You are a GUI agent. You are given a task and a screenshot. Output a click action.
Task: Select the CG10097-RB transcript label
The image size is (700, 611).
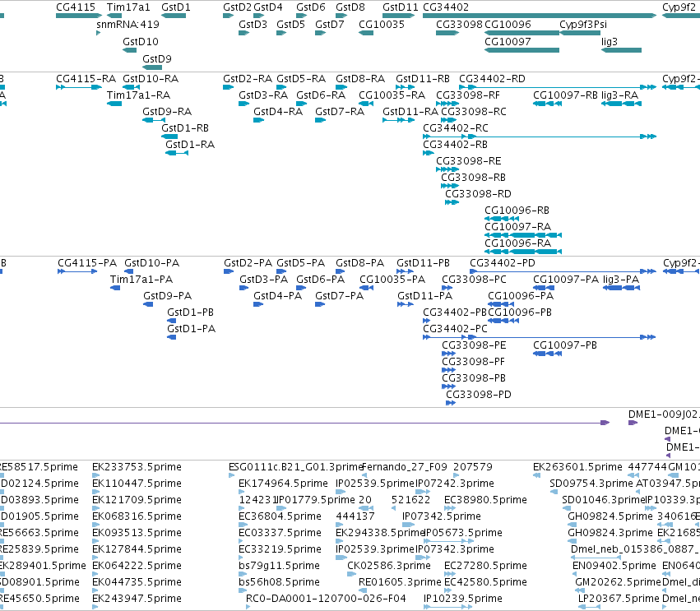tap(565, 95)
